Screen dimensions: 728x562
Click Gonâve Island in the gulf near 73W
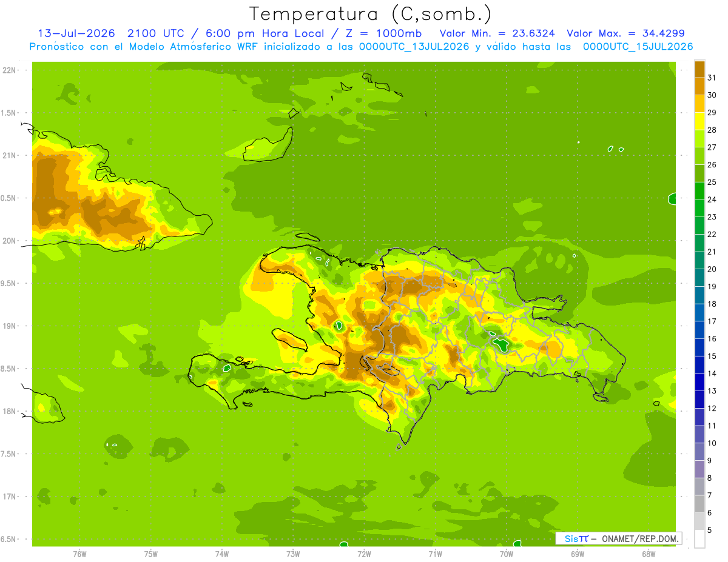pos(290,340)
